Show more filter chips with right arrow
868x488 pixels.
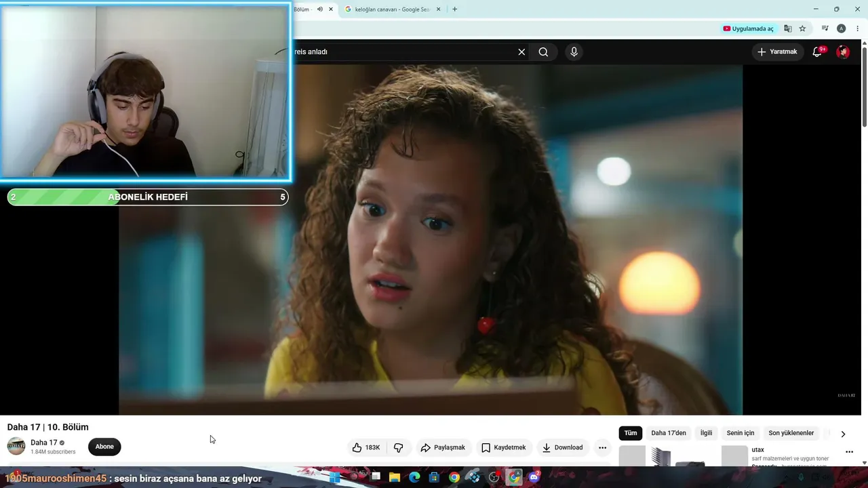pyautogui.click(x=843, y=434)
